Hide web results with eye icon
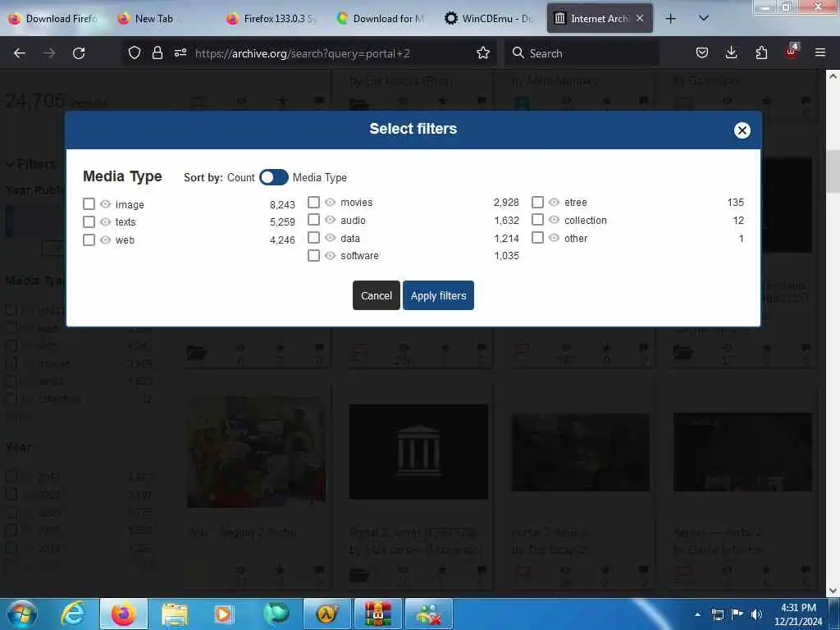Image resolution: width=840 pixels, height=630 pixels. pyautogui.click(x=106, y=240)
